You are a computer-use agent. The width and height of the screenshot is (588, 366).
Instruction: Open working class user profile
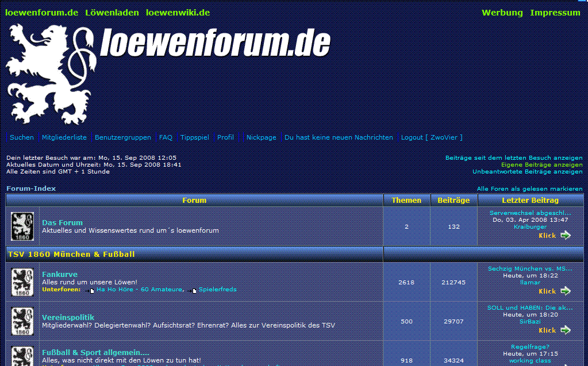(x=531, y=361)
